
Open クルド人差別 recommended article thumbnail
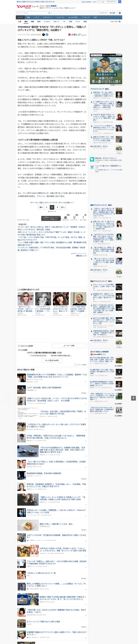[78, 298]
